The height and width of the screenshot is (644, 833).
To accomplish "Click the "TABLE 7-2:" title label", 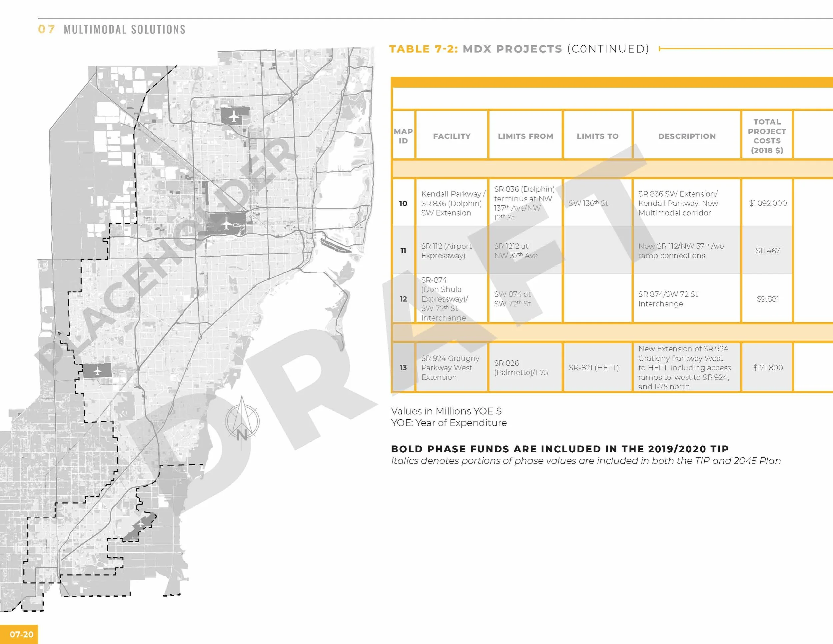I will [x=423, y=49].
